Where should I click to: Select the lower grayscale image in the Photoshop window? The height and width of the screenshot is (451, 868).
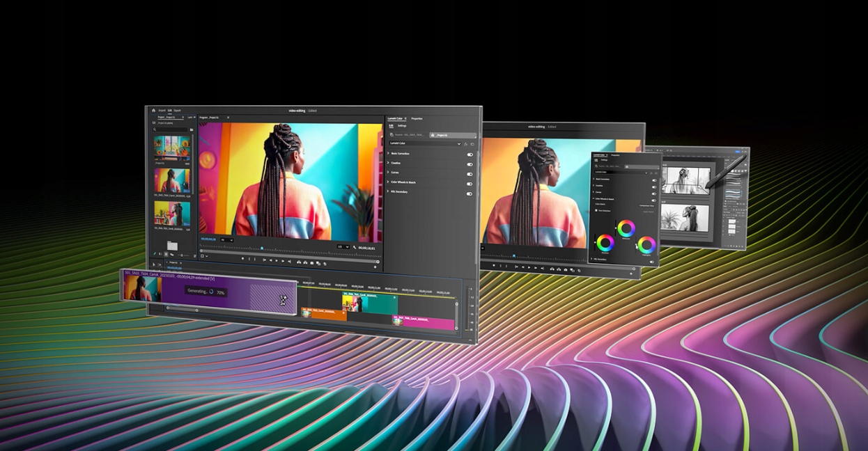click(685, 217)
